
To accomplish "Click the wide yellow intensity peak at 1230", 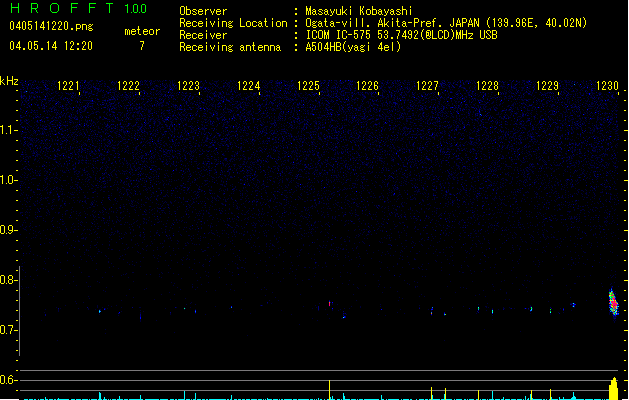I will click(613, 388).
